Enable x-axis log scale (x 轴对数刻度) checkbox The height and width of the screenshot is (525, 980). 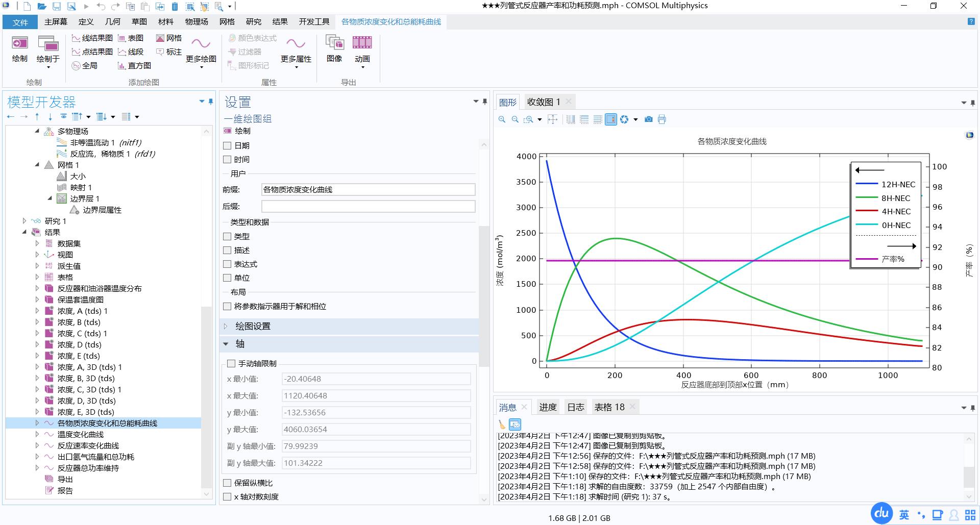pyautogui.click(x=228, y=497)
